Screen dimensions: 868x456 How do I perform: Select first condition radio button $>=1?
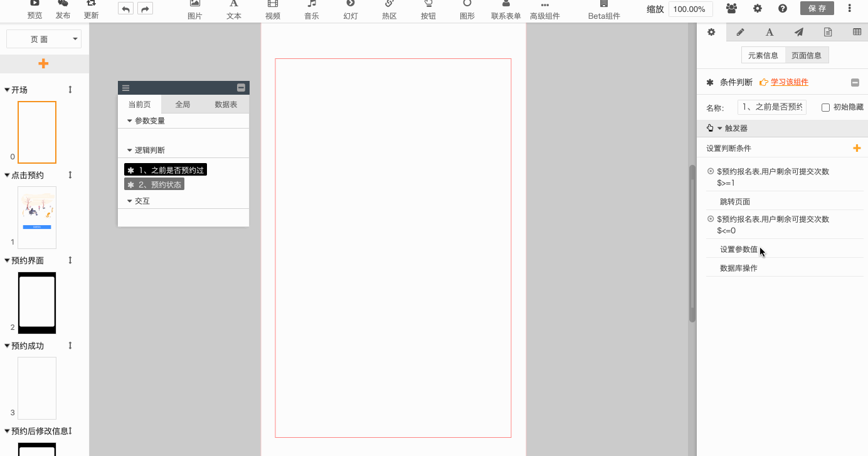click(711, 171)
